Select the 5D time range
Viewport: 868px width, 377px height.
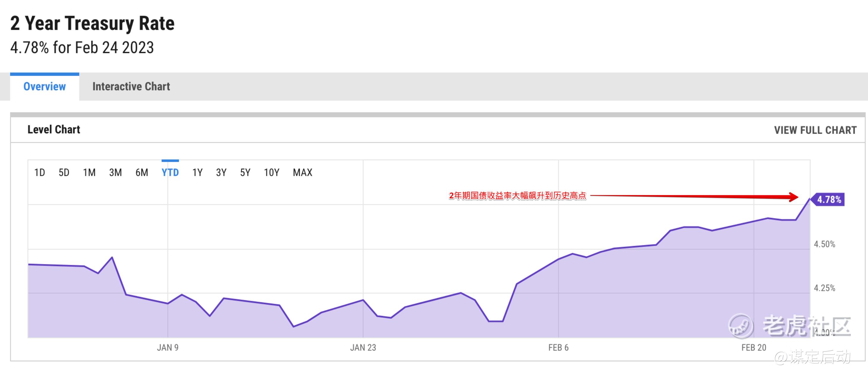pyautogui.click(x=64, y=172)
